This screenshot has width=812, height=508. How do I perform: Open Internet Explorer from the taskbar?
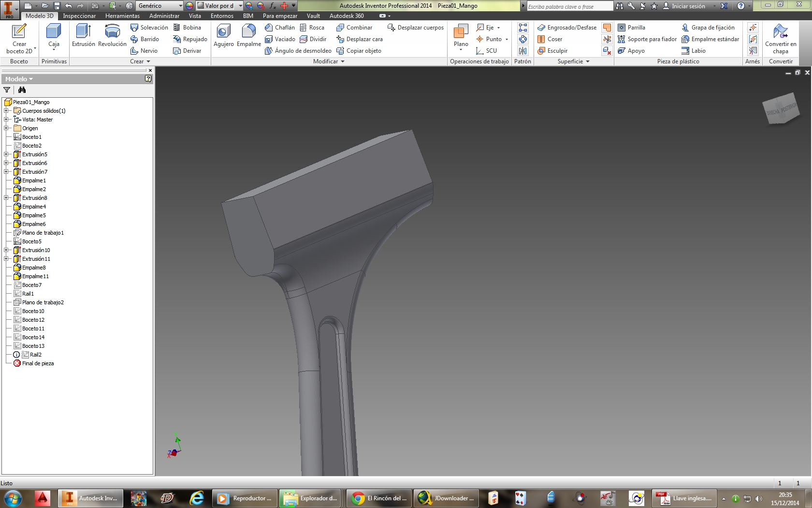(x=197, y=498)
